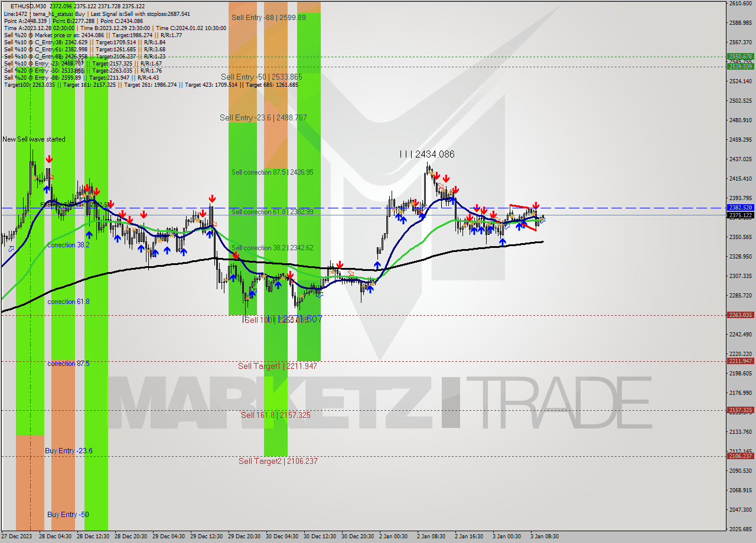Click the 'Sell correction 87.5 | 2426.95' label
The height and width of the screenshot is (543, 756).
click(272, 172)
